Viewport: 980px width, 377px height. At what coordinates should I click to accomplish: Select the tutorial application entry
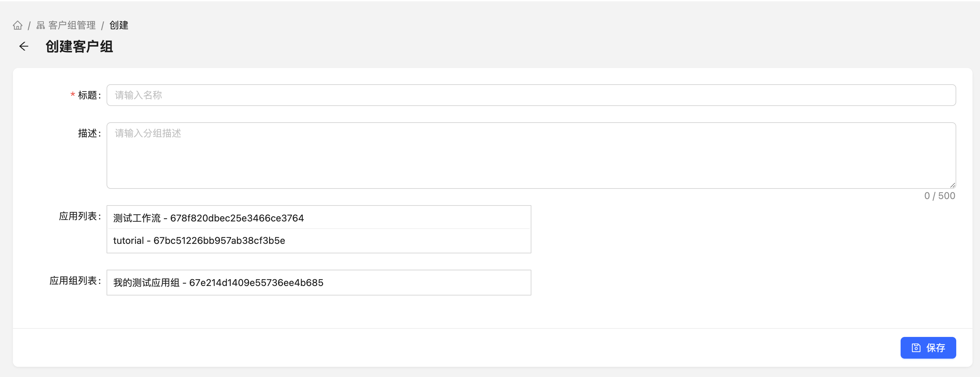tap(319, 241)
